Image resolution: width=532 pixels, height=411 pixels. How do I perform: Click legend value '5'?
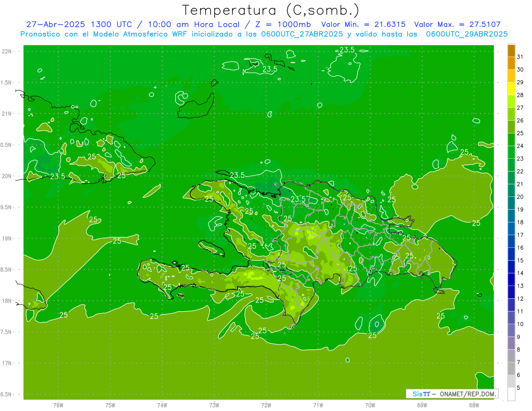519,388
